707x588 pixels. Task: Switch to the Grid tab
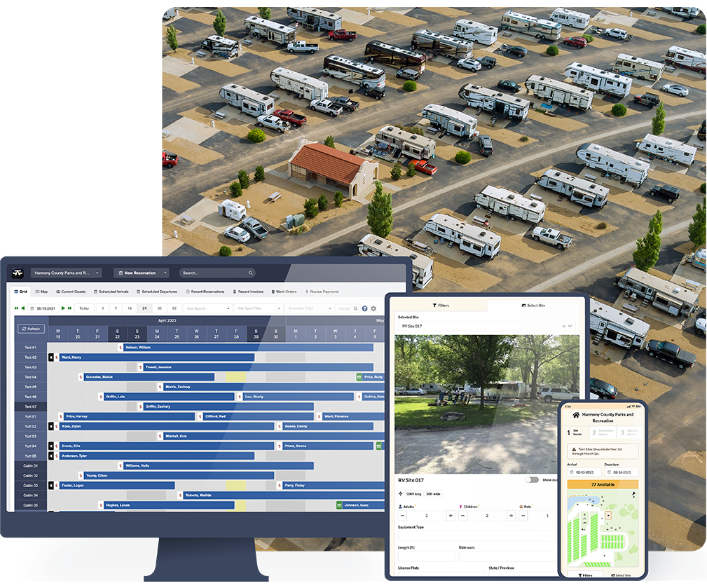point(21,292)
